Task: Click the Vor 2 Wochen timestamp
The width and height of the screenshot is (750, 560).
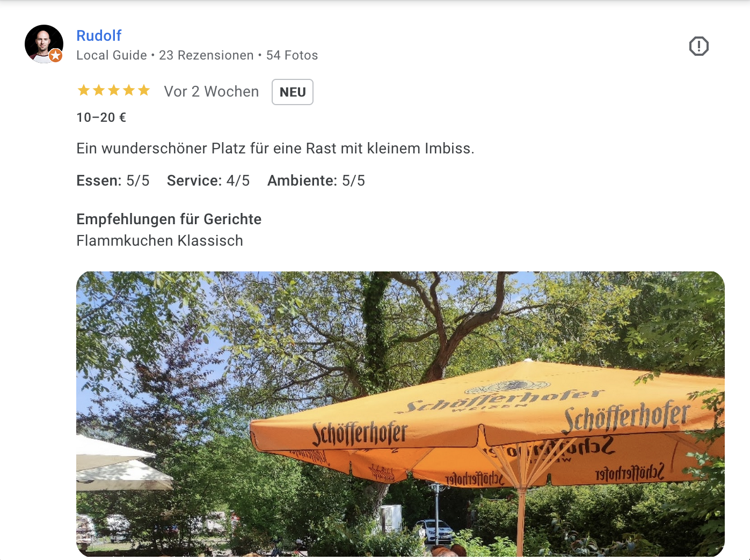Action: pos(212,92)
